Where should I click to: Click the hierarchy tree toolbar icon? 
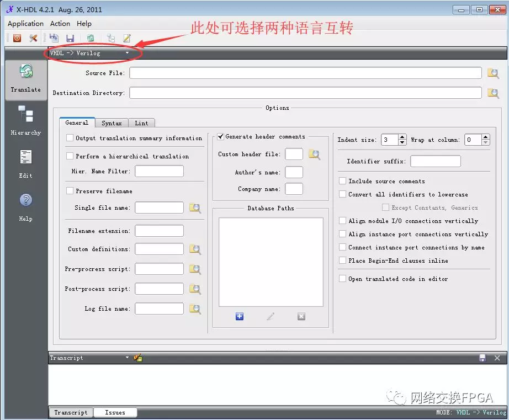[111, 38]
